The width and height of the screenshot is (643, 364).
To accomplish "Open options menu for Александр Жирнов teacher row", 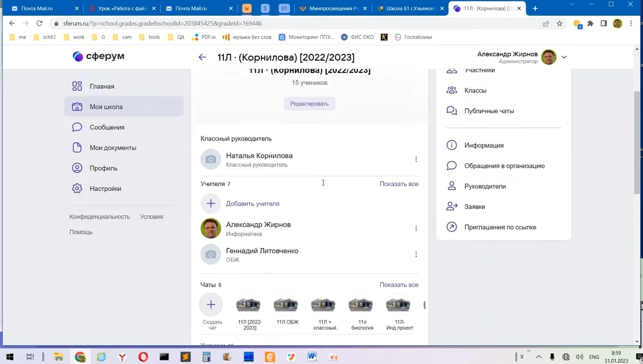I will 416,229.
